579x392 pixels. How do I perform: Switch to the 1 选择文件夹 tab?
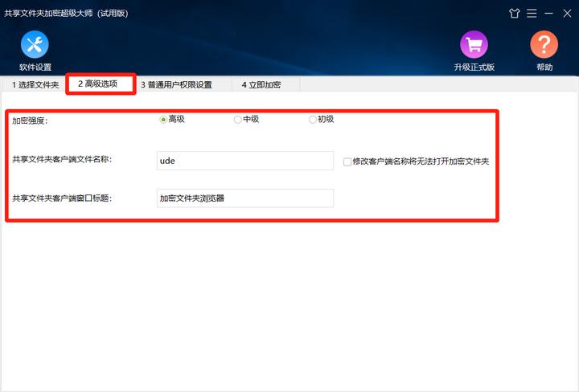coord(35,85)
